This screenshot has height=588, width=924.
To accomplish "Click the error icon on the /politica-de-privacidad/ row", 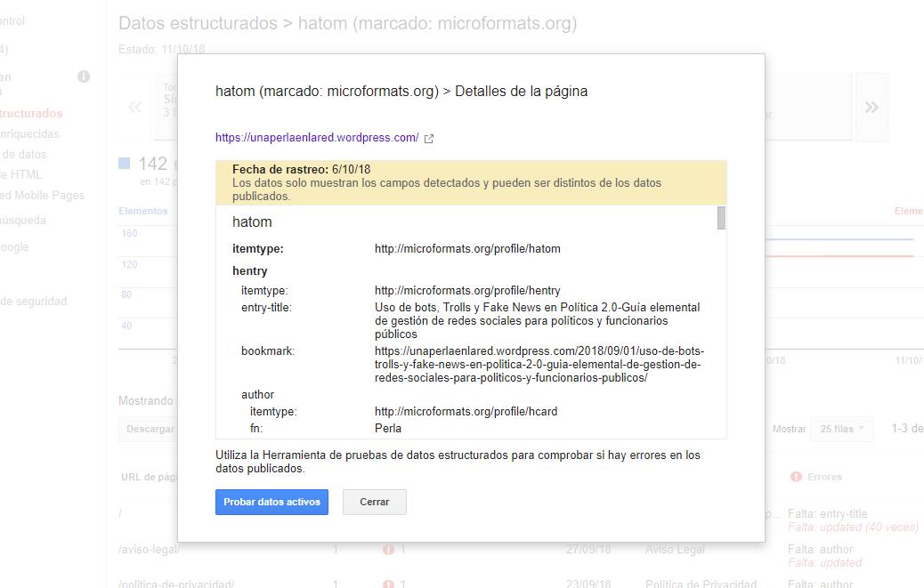I will (389, 583).
